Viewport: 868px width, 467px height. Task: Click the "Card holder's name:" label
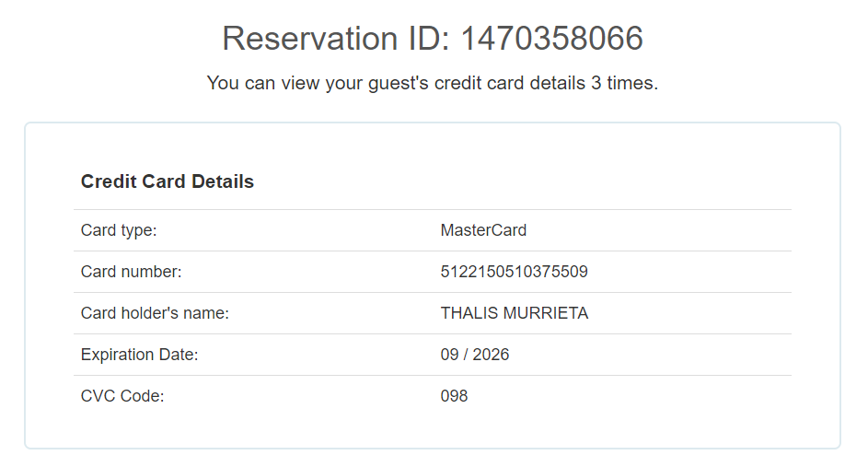155,313
